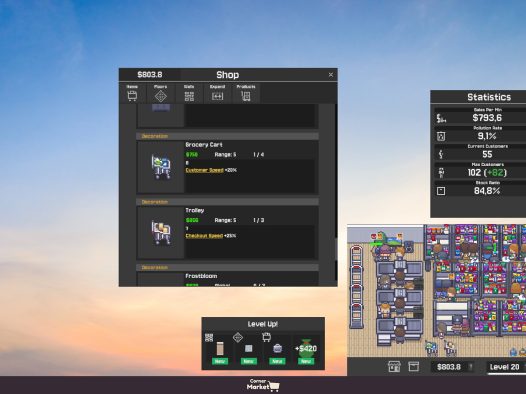Click the 'Trolley' item title
The height and width of the screenshot is (394, 526).
coord(195,211)
